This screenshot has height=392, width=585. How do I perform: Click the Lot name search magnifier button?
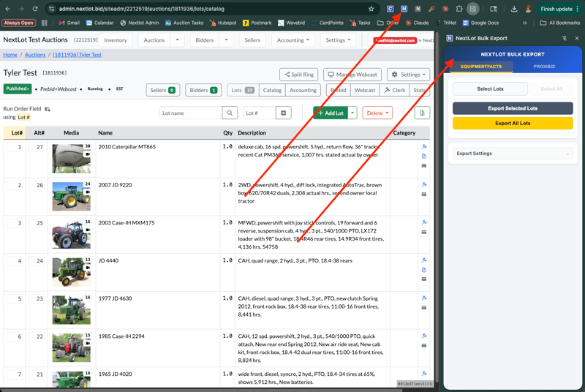tap(230, 113)
